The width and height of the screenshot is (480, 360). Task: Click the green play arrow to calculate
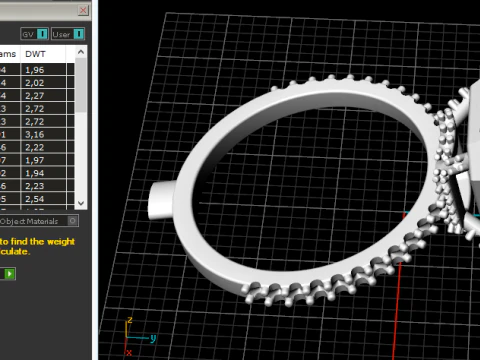(x=9, y=274)
